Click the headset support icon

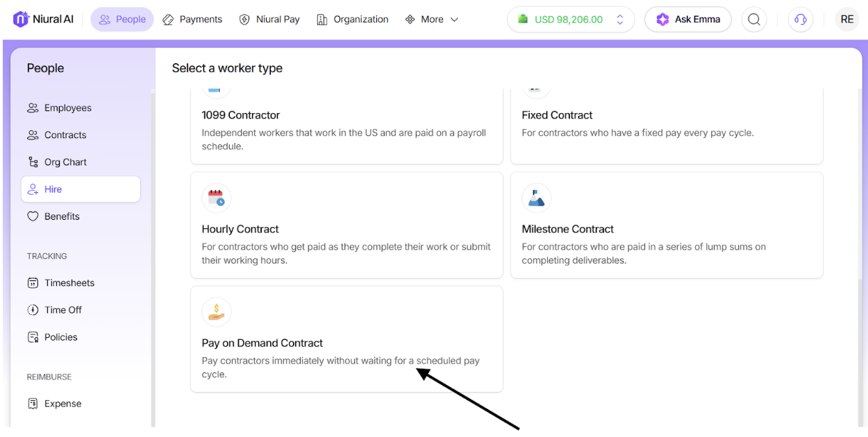(800, 19)
